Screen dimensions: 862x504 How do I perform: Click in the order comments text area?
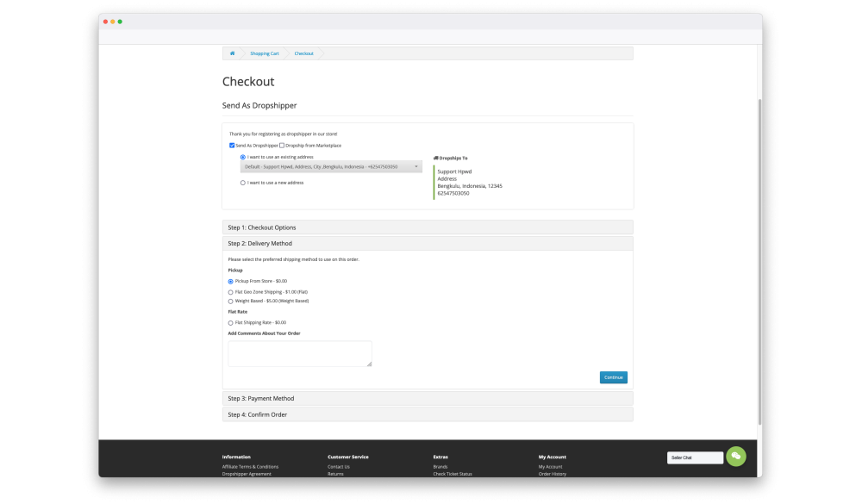coord(299,353)
